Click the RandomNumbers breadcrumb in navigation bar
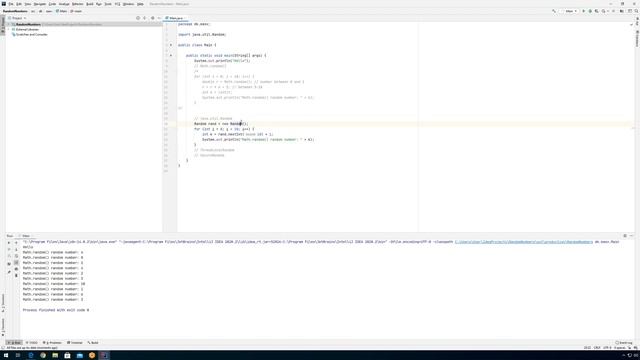This screenshot has width=640, height=360. click(15, 11)
